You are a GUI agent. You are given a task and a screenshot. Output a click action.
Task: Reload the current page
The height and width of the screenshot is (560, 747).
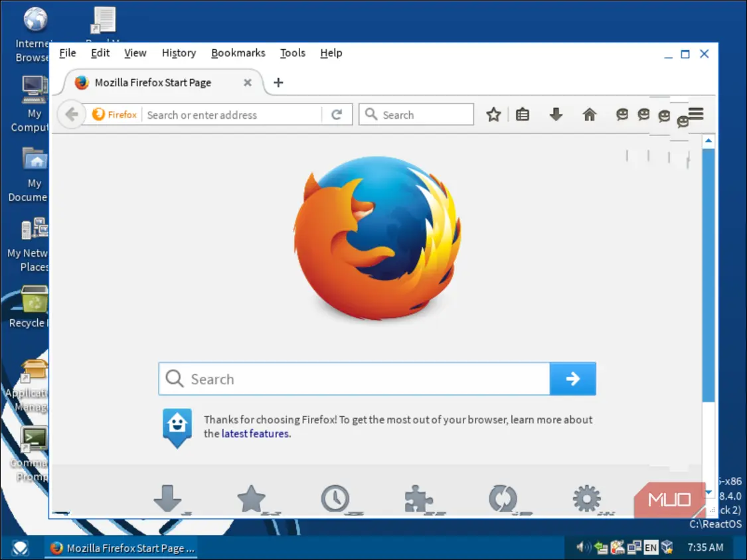point(337,114)
